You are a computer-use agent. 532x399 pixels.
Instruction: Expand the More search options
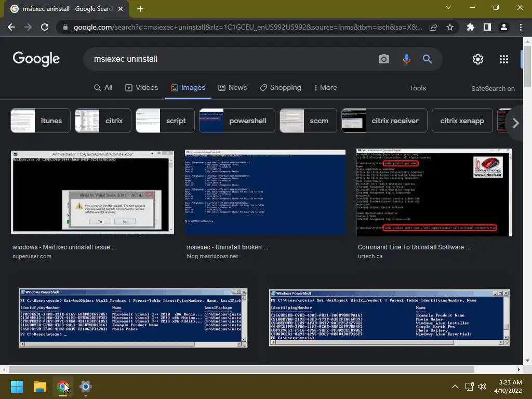pos(325,87)
